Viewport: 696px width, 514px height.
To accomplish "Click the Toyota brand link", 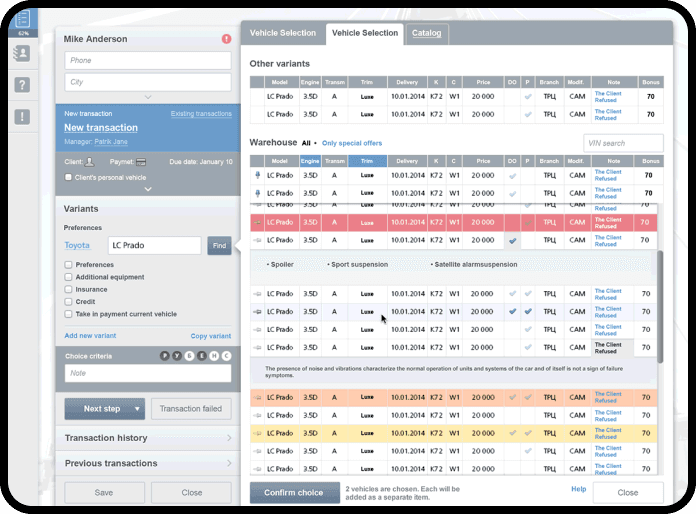I will click(77, 245).
